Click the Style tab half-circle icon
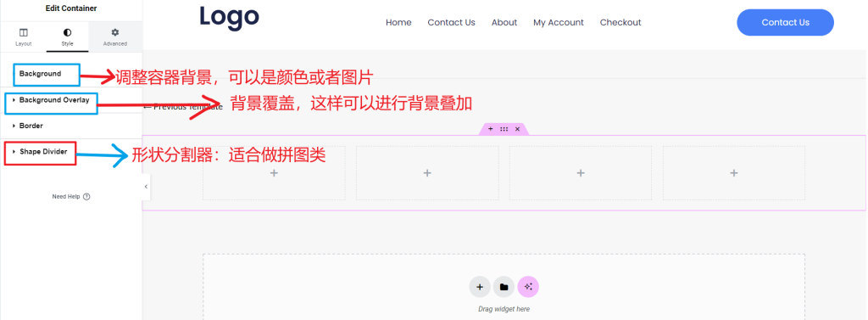 point(68,33)
